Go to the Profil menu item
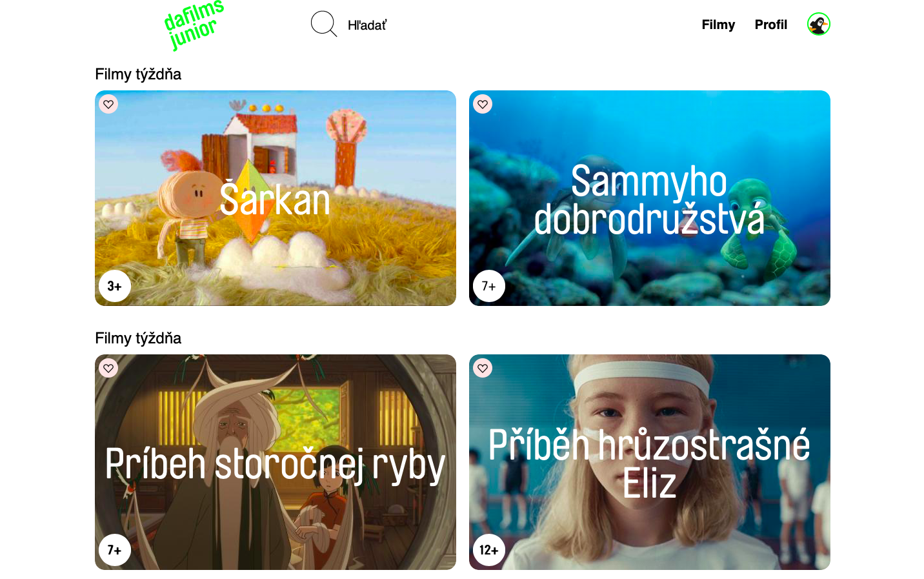 771,25
